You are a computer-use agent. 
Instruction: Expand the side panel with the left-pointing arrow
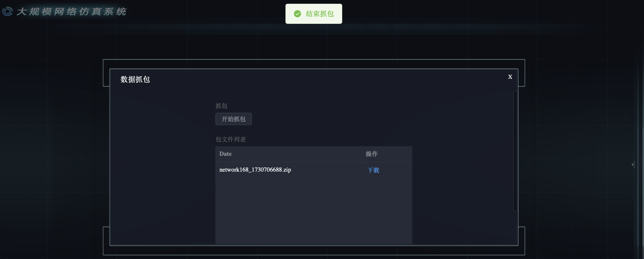click(633, 165)
